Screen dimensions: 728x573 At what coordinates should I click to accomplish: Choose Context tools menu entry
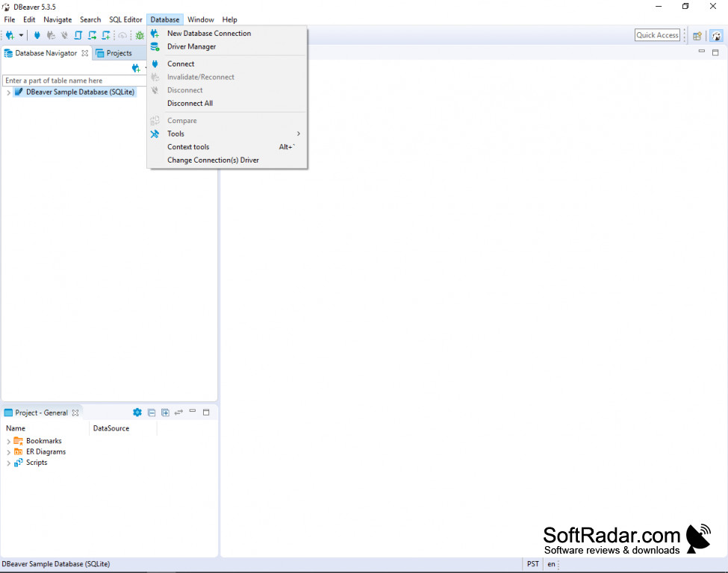[x=227, y=147]
